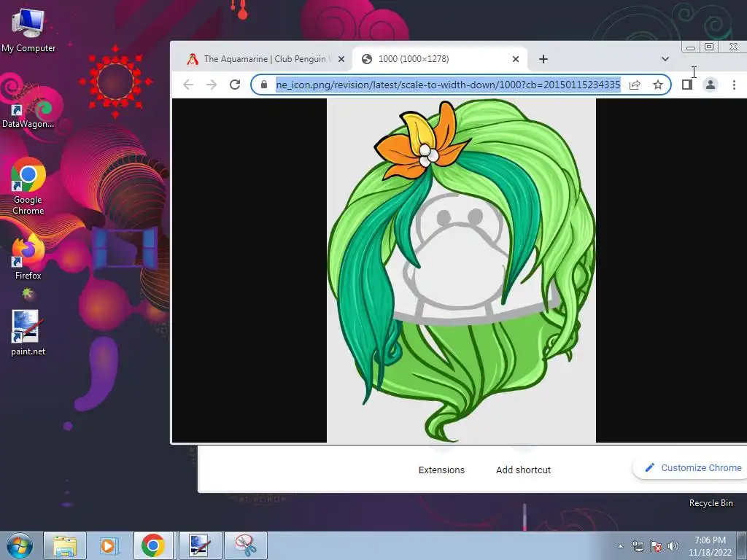View site information lock icon
Viewport: 747px width, 560px height.
pyautogui.click(x=264, y=85)
